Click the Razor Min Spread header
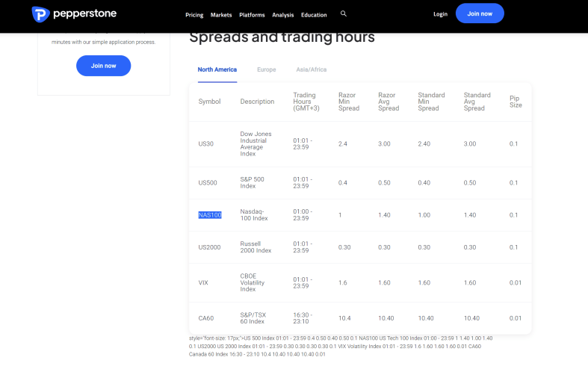The image size is (588, 372). (x=349, y=102)
